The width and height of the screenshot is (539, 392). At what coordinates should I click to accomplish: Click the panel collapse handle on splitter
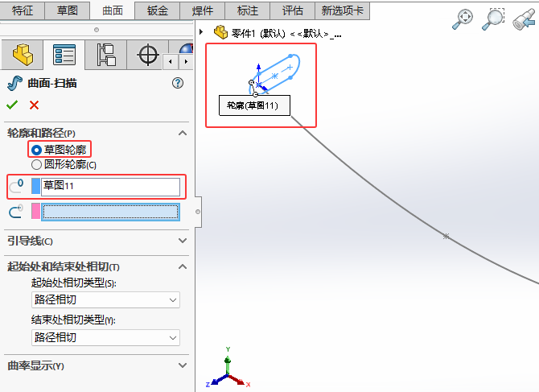(x=198, y=212)
